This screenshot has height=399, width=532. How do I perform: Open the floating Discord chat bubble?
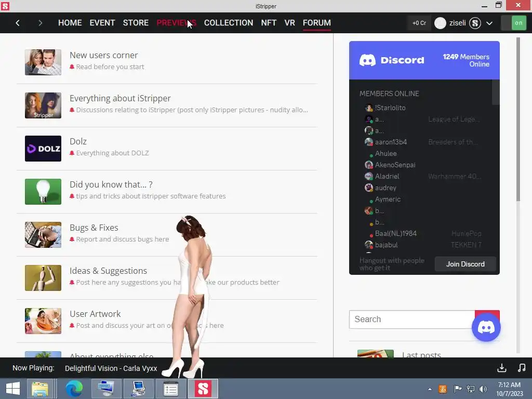tap(486, 327)
